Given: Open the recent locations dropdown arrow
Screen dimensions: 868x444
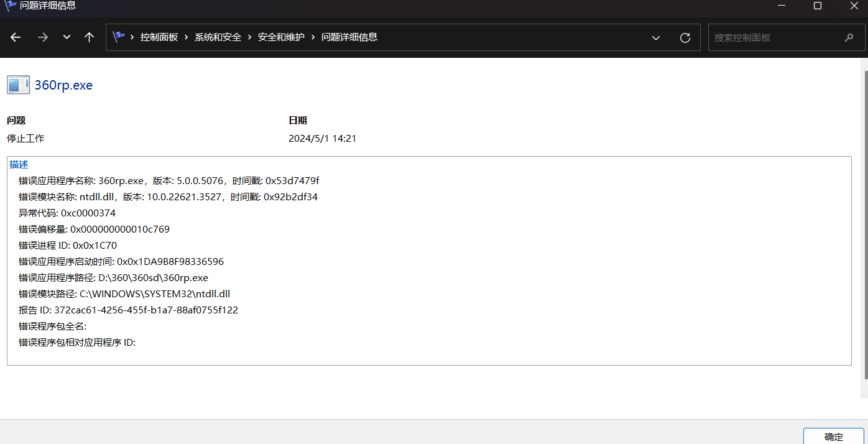Looking at the screenshot, I should pos(67,37).
